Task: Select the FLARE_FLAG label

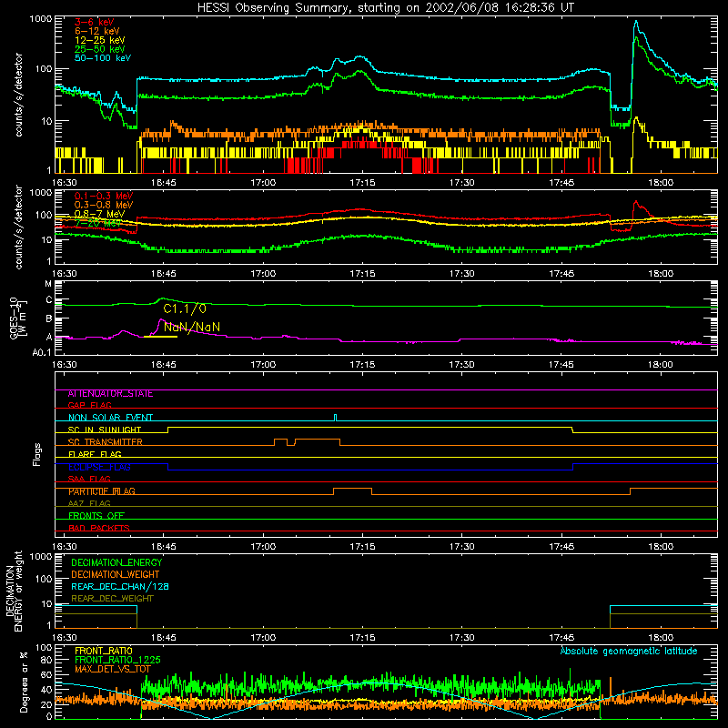Action: click(95, 454)
